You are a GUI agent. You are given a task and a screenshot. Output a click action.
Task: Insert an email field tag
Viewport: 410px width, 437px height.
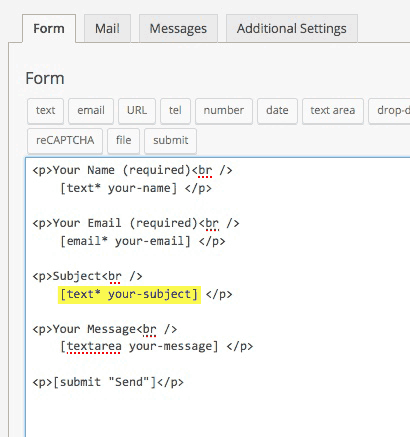click(91, 110)
